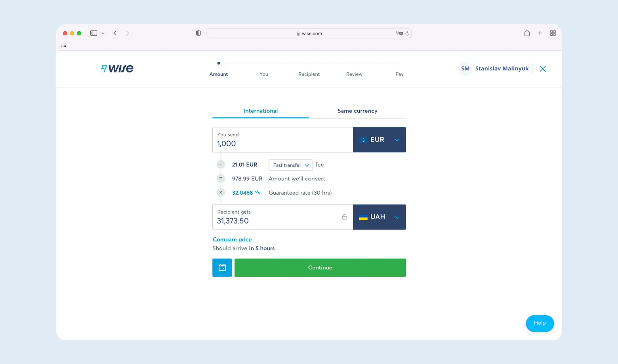Screen dimensions: 618x364
Task: Click the rate trend arrow next to 32.0468
Action: tap(258, 193)
